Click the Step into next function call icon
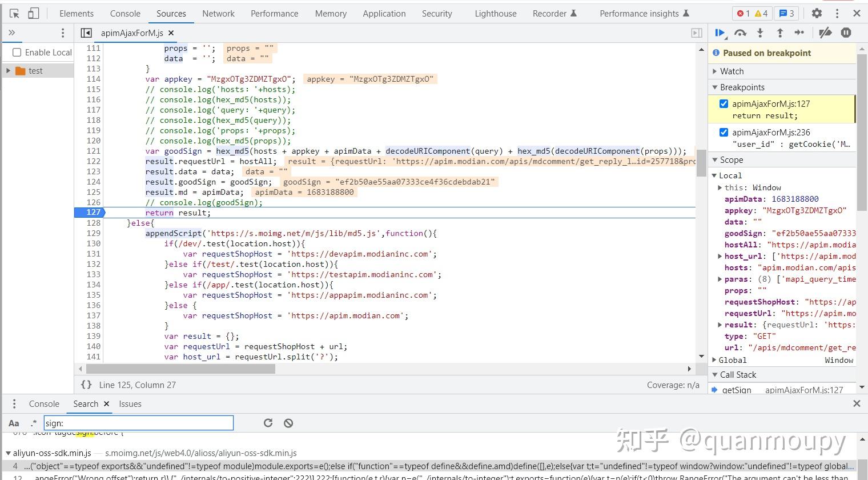Viewport: 868px width, 480px height. (x=760, y=33)
